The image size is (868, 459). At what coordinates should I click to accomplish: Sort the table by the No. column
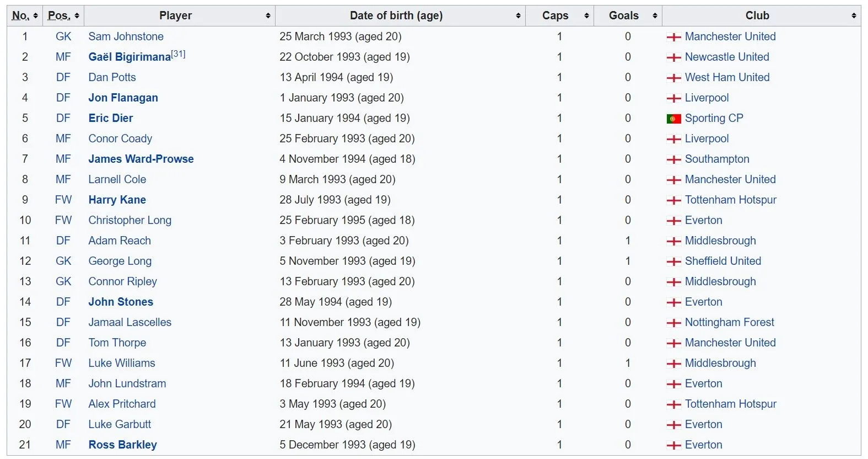point(36,16)
